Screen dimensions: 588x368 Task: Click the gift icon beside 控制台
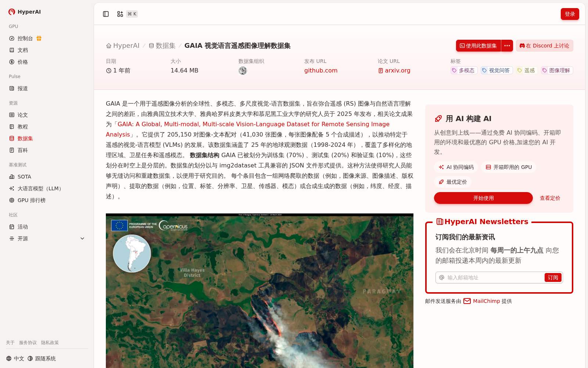[x=39, y=38]
